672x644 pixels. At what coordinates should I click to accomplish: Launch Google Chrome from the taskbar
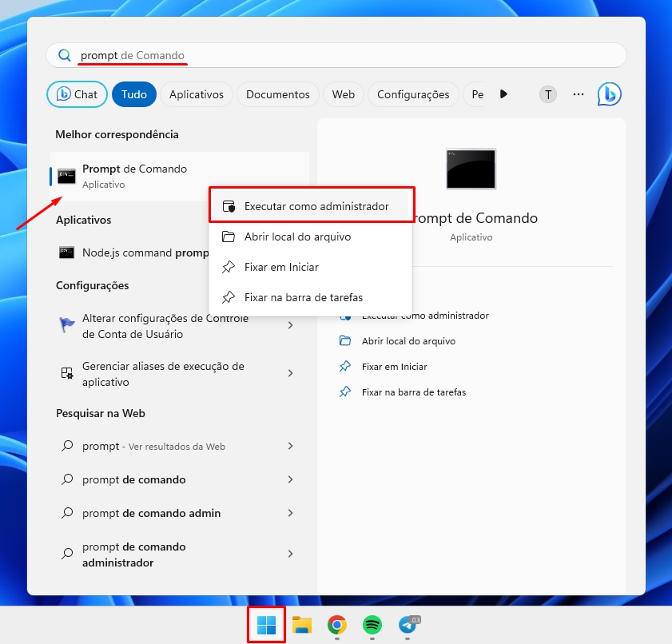(x=336, y=625)
